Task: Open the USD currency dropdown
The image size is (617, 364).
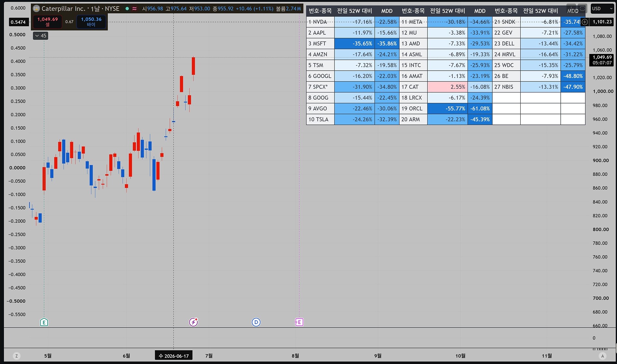Action: (602, 9)
